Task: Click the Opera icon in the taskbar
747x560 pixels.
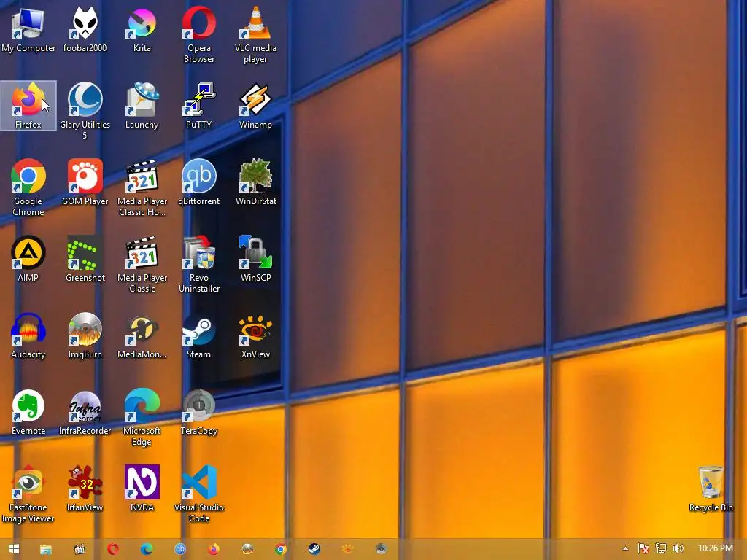Action: [x=113, y=549]
